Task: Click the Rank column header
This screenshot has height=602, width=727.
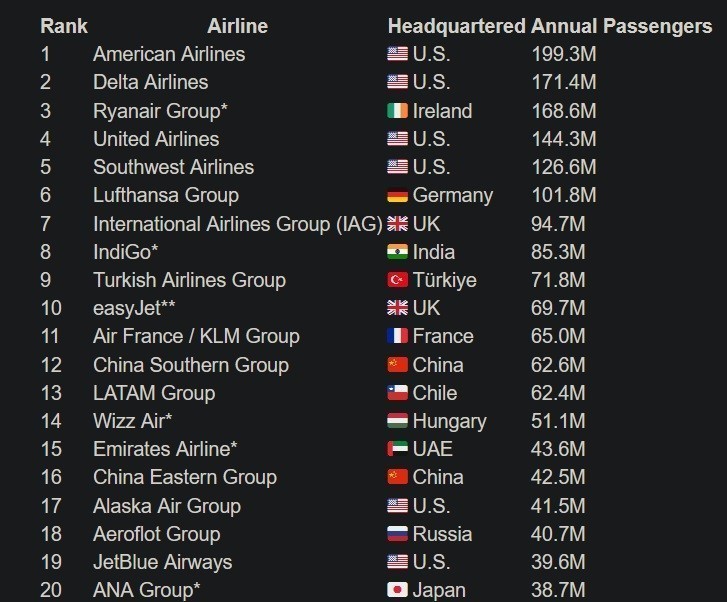Action: click(x=64, y=26)
